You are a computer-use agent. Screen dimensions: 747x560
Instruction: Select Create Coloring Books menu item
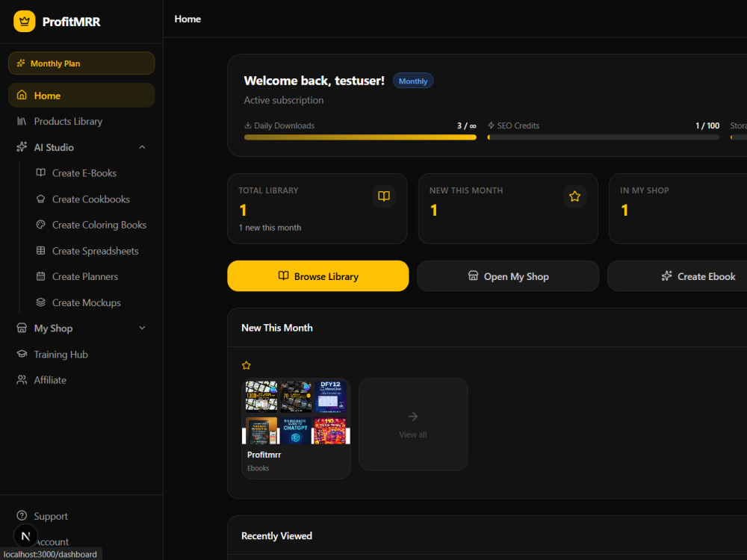coord(90,225)
